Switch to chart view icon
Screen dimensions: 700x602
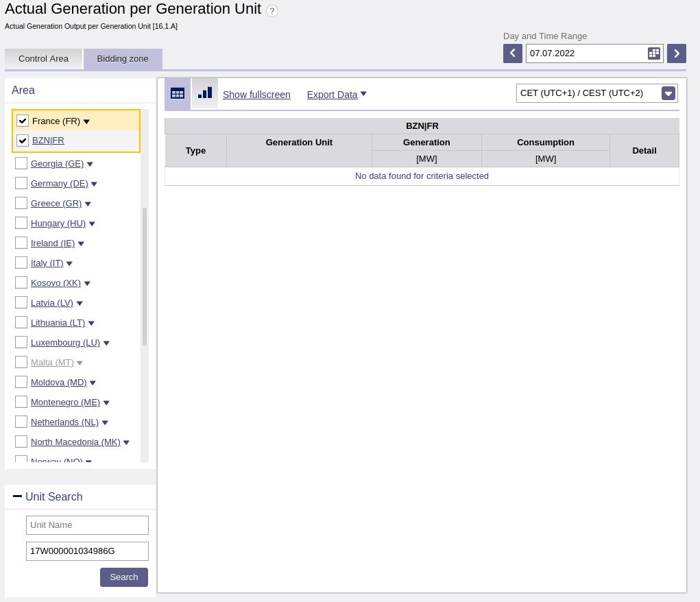point(205,93)
